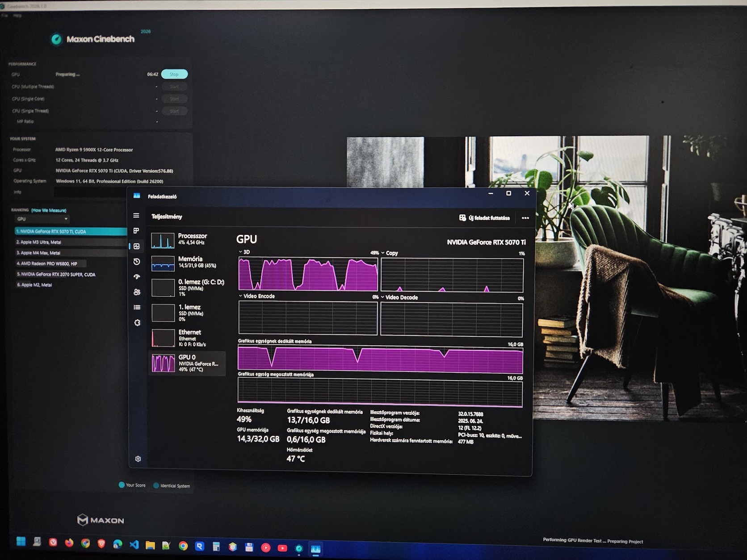Select GPU 0 in the performance list
Screen dimensions: 747x560
point(188,363)
